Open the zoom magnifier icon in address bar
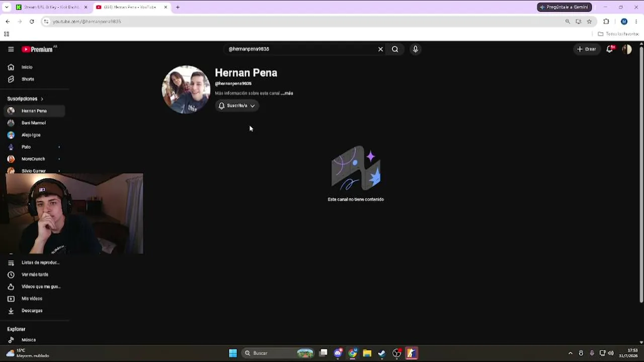 pos(568,22)
